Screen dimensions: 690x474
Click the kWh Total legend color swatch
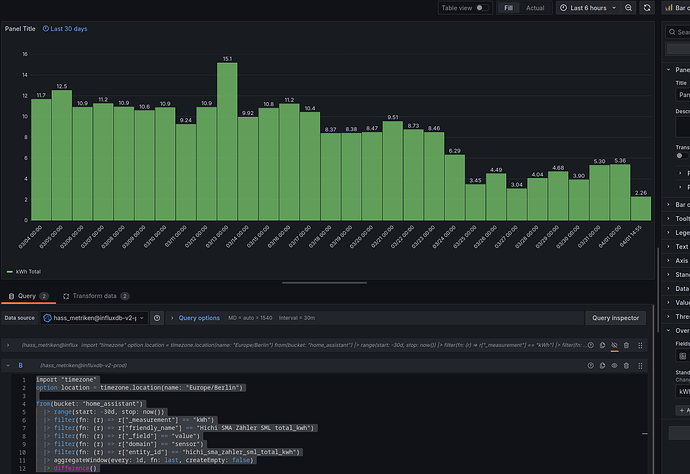(x=11, y=271)
